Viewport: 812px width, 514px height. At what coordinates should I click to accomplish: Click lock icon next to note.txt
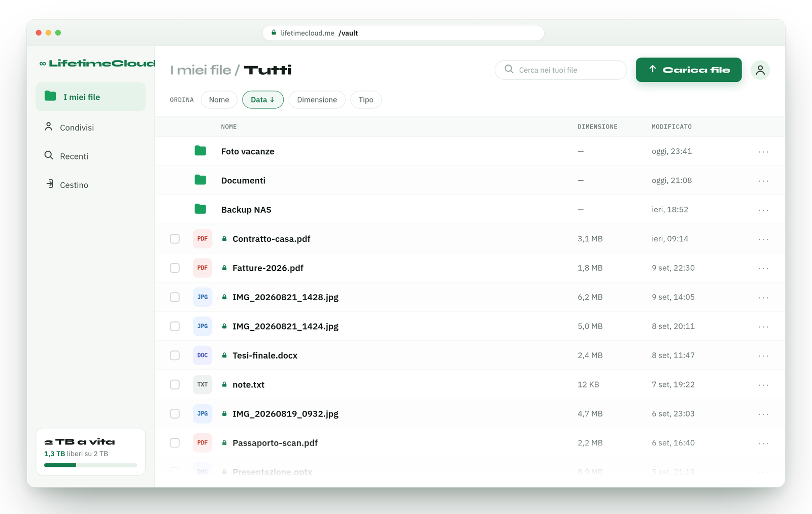click(224, 384)
